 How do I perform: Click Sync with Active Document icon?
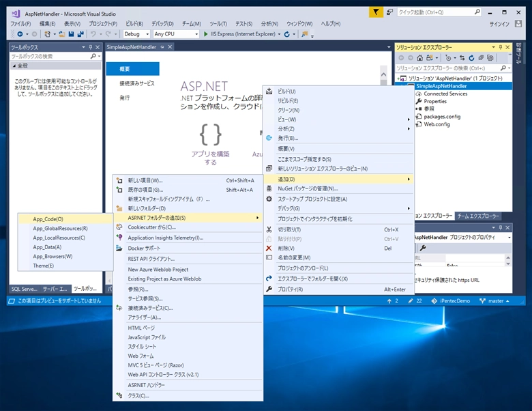coord(462,58)
